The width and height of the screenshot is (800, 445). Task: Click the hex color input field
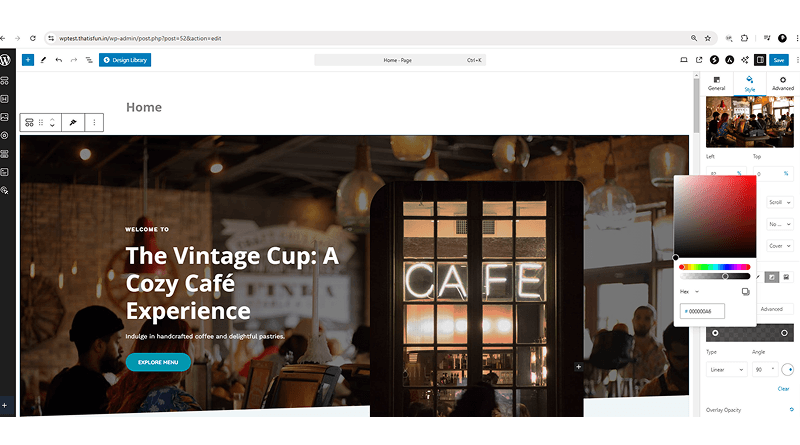(x=702, y=311)
